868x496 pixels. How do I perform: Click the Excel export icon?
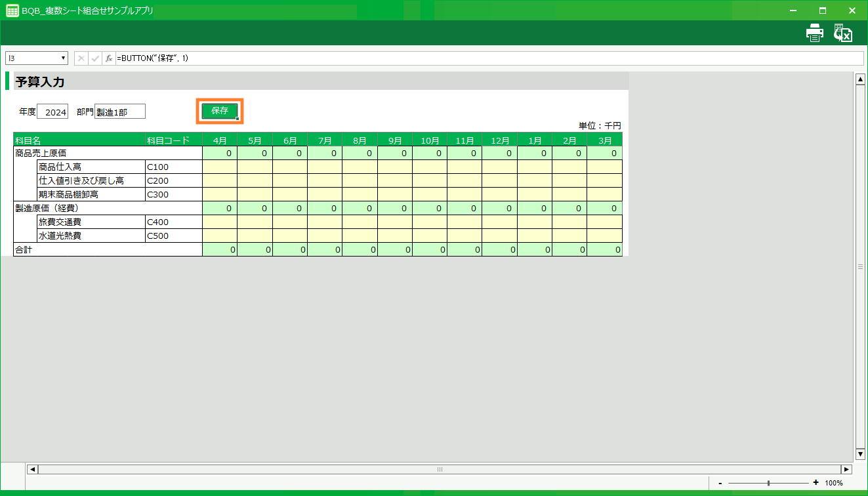pos(842,33)
